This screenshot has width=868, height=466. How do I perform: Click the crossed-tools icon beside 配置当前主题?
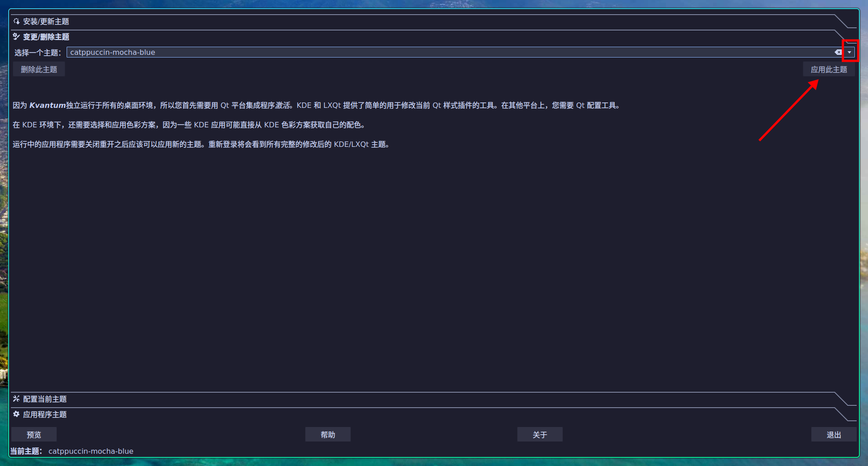[16, 399]
